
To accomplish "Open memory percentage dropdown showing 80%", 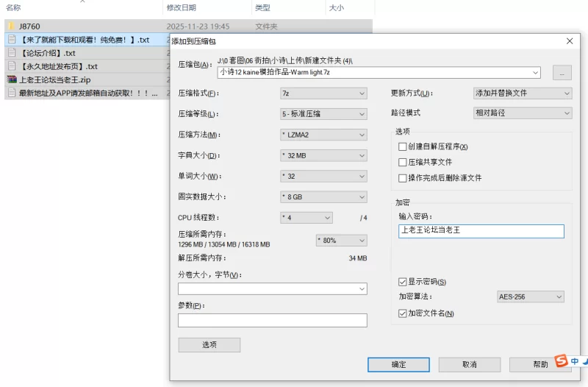I will point(342,241).
